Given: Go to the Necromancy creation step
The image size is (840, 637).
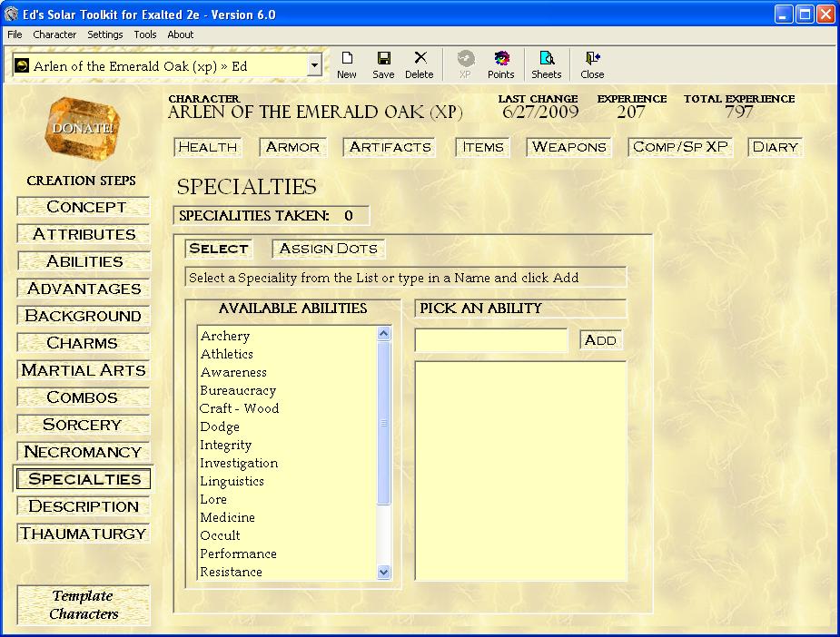Looking at the screenshot, I should point(84,452).
